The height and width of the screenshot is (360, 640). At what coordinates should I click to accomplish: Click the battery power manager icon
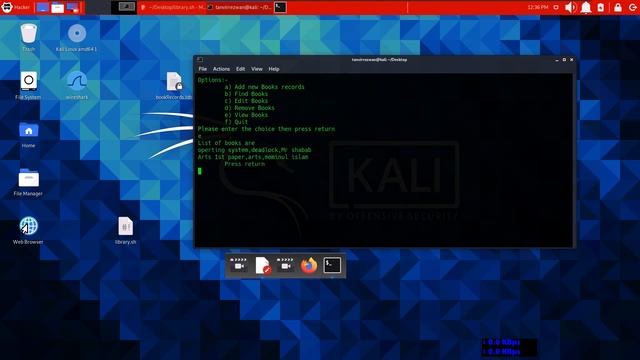tap(601, 7)
